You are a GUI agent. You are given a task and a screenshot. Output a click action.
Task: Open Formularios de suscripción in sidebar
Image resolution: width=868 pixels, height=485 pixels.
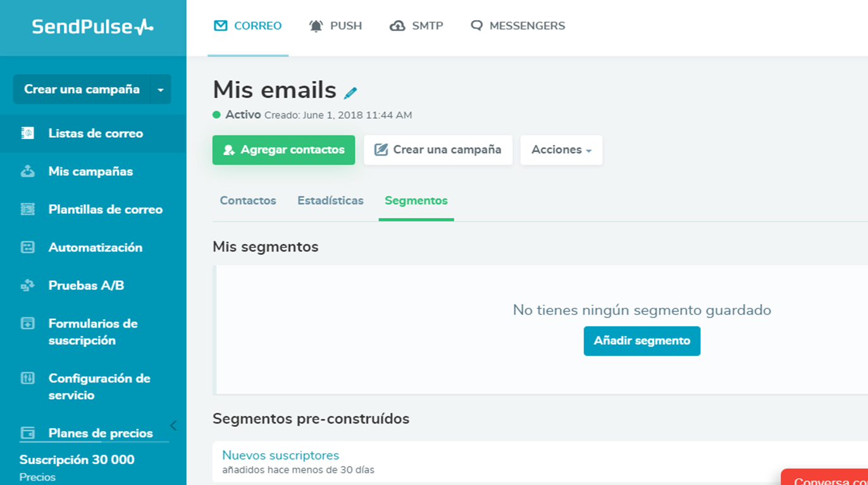click(x=93, y=332)
